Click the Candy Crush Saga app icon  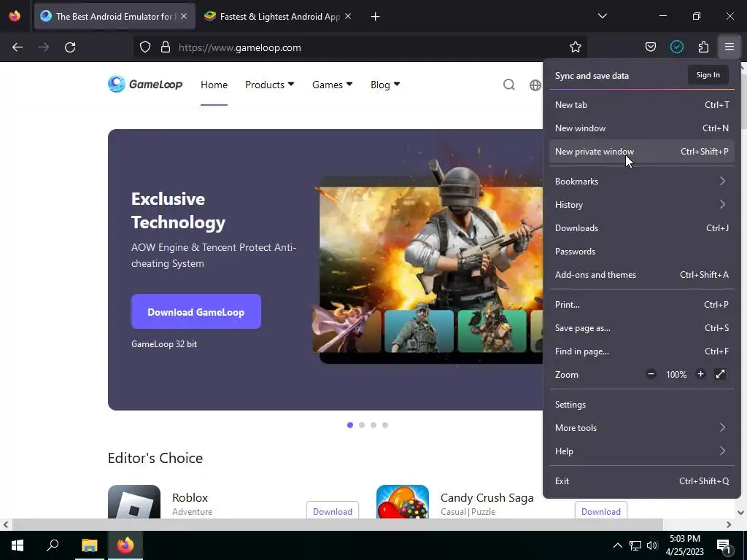click(x=403, y=502)
